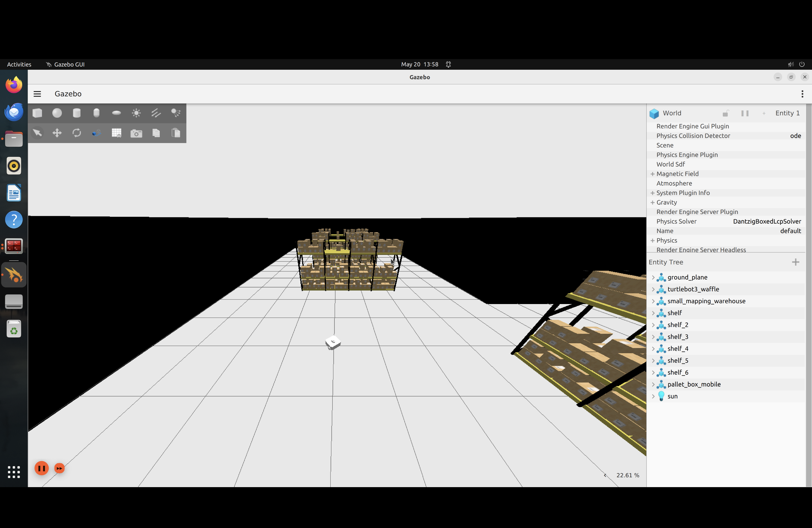Image resolution: width=812 pixels, height=528 pixels.
Task: Open the snap settings tool
Action: click(97, 133)
